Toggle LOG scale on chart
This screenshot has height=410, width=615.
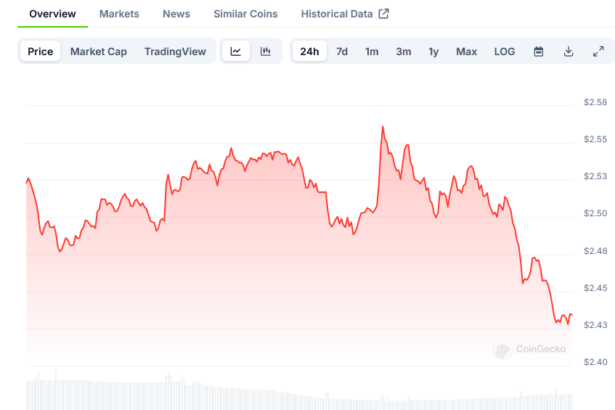pos(504,51)
